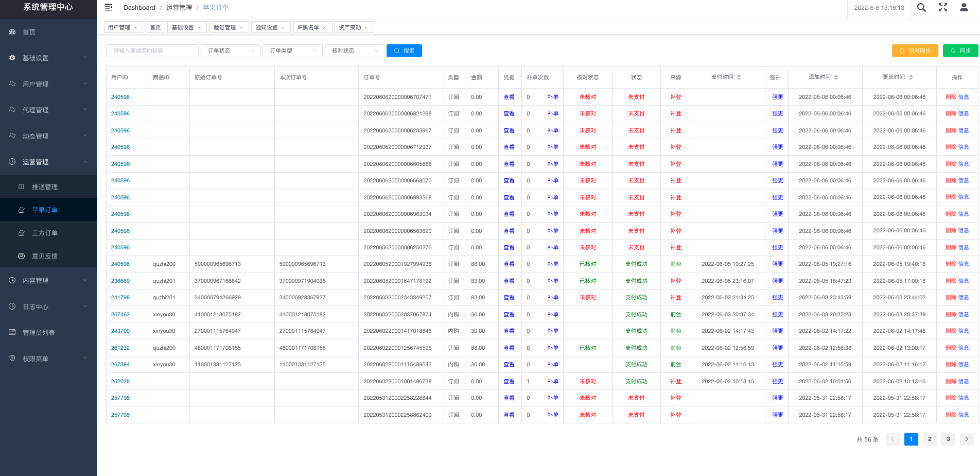
Task: Click the 苹果订单 submenu icon
Action: (x=22, y=210)
